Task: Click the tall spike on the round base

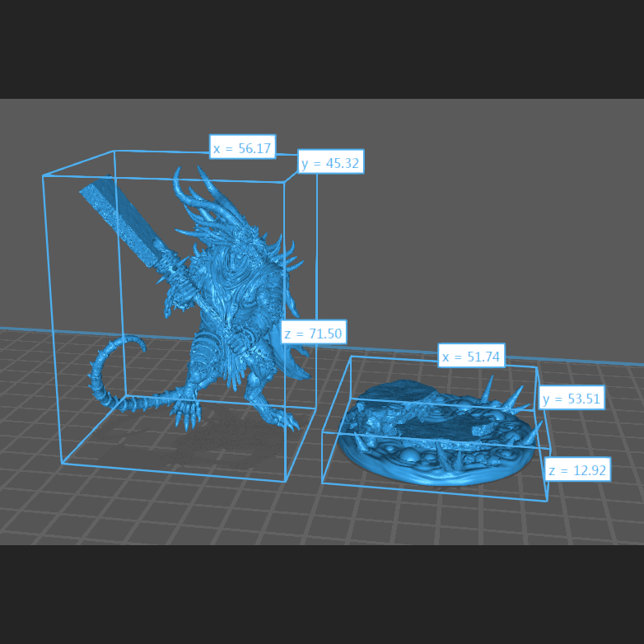Action: (489, 388)
